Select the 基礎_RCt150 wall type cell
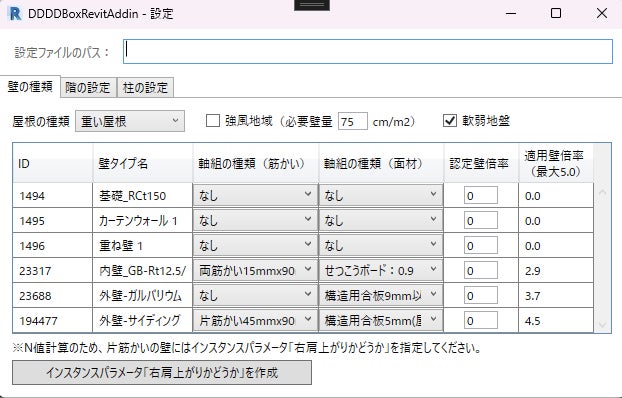Screen dimensions: 622x398 (x=142, y=195)
